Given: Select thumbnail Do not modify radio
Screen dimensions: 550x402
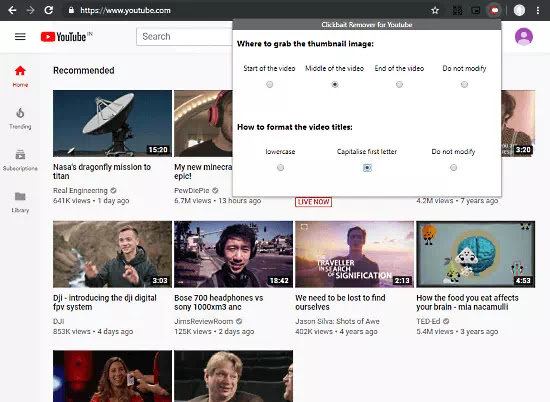Looking at the screenshot, I should pyautogui.click(x=464, y=84).
